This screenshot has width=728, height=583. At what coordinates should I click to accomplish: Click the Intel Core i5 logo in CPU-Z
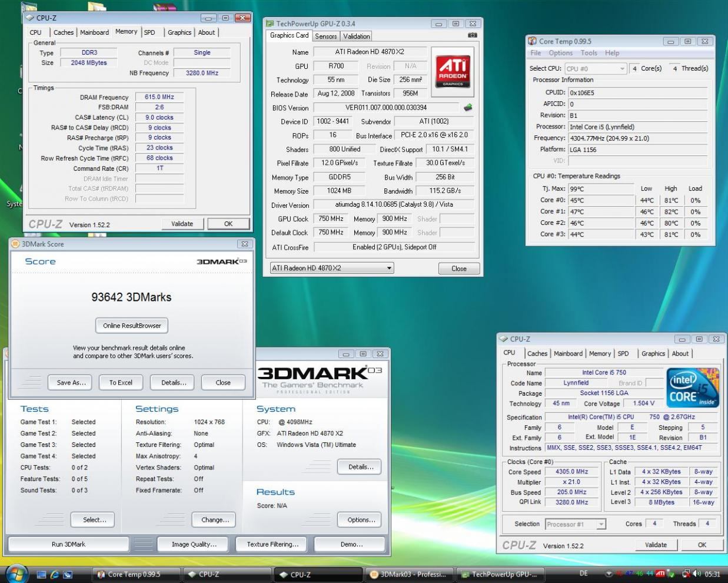(x=693, y=387)
